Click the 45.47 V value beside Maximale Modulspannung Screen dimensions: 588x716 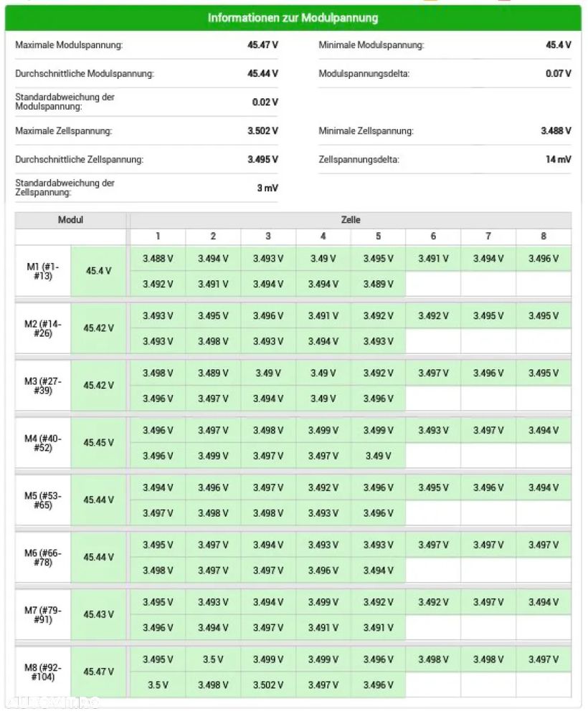(262, 44)
